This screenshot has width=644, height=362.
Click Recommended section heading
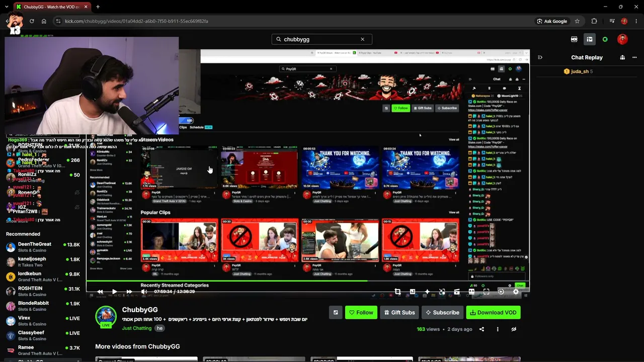23,234
